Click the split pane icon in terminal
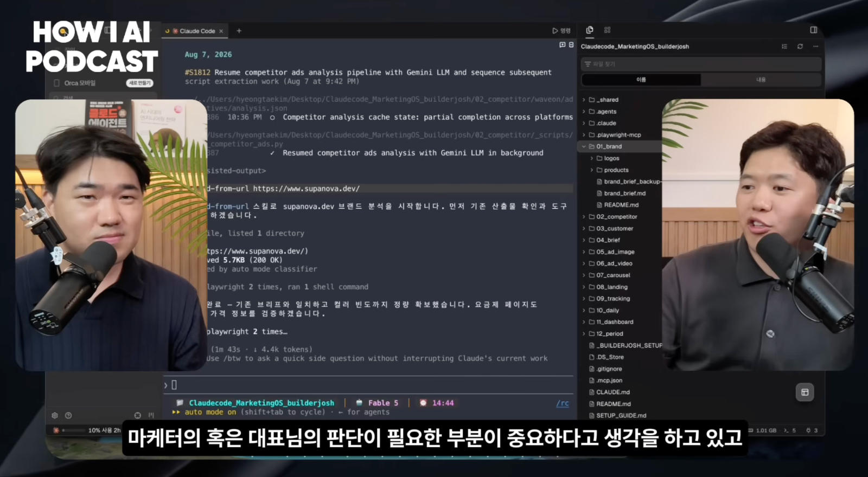 click(x=571, y=44)
